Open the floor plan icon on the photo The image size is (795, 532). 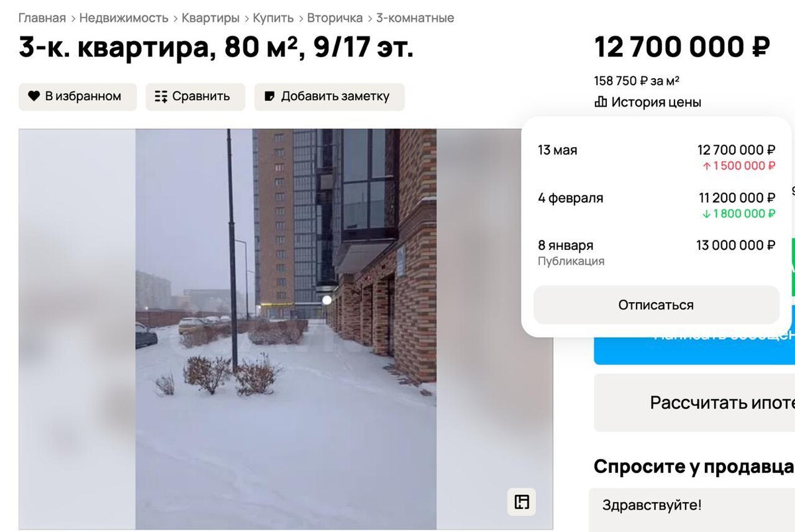tap(522, 502)
